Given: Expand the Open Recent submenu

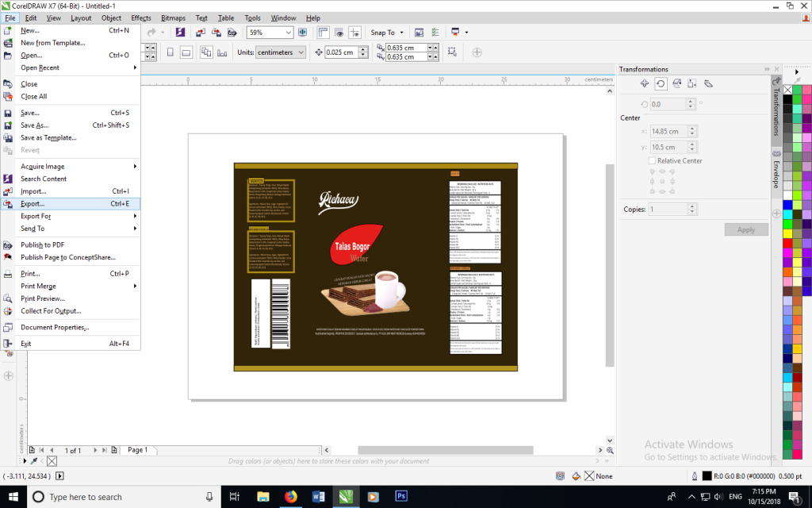Looking at the screenshot, I should pos(135,67).
